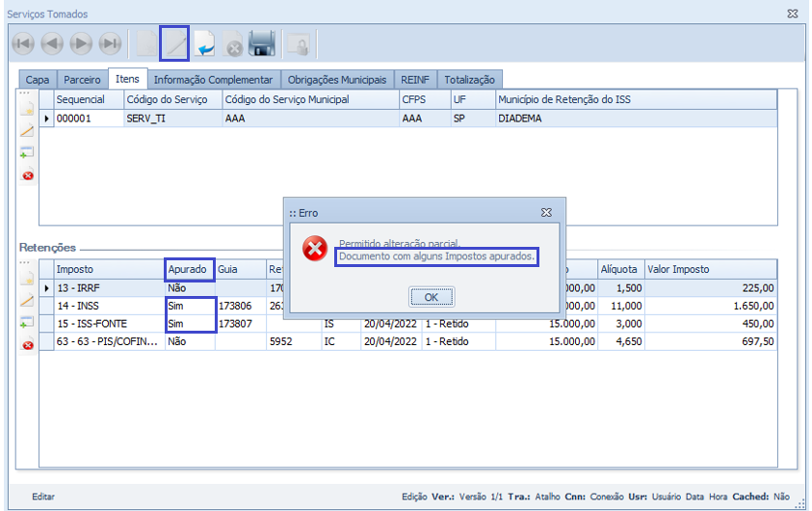Click the red delete icon beside Itens grid
The height and width of the screenshot is (511, 812).
pos(27,175)
